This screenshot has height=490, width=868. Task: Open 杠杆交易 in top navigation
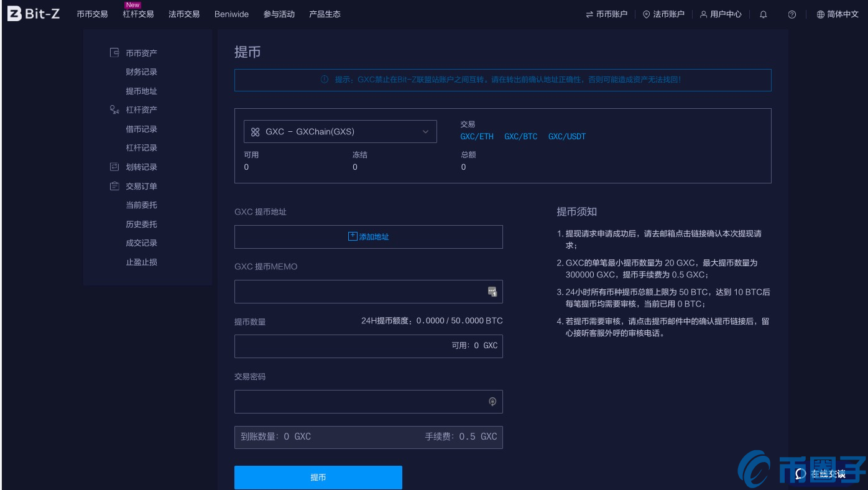click(138, 14)
